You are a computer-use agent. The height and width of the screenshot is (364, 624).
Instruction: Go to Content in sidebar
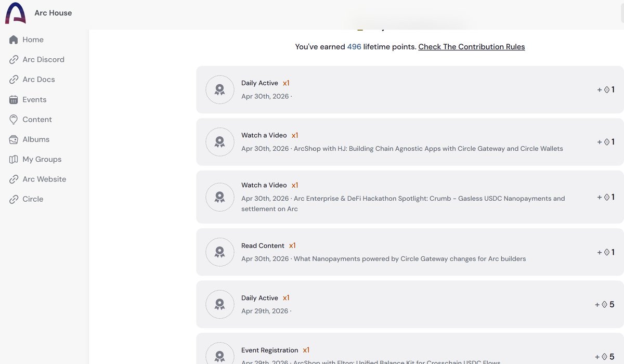(37, 120)
